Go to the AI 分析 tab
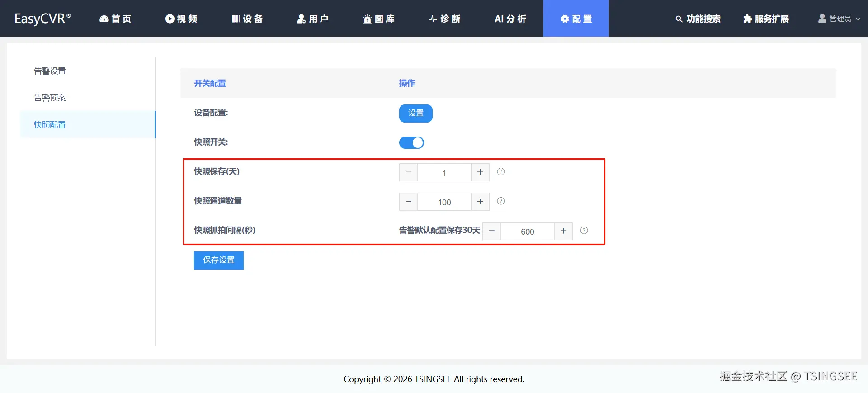This screenshot has height=393, width=868. click(510, 19)
